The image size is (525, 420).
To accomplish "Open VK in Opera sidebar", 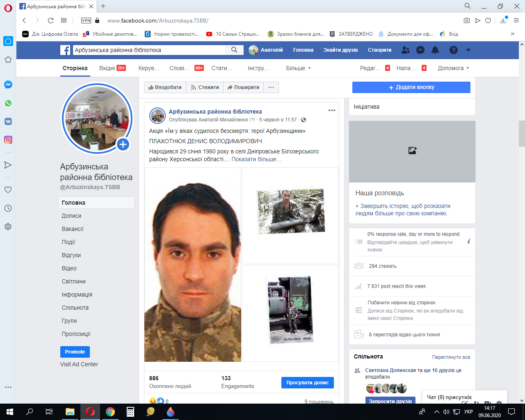I will click(8, 121).
